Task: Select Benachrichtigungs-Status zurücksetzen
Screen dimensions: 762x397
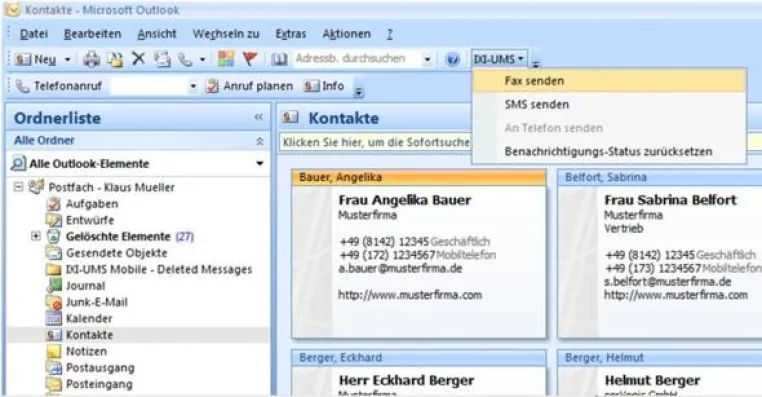Action: click(x=609, y=152)
